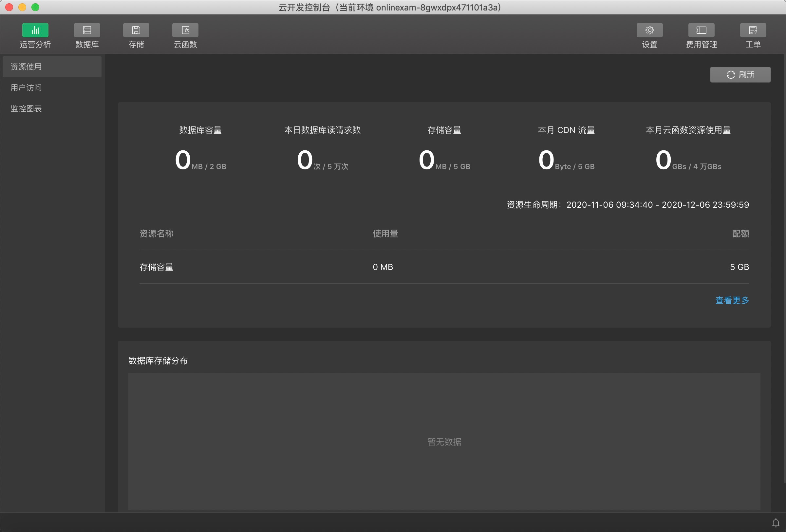The image size is (786, 532).
Task: Click the 查看更多 link
Action: 732,300
